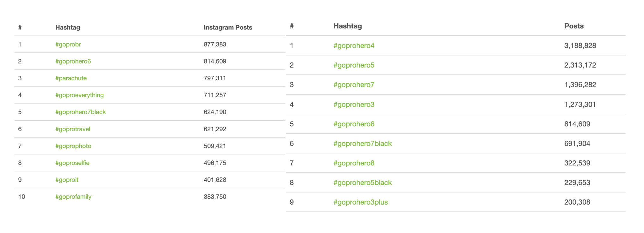
Task: Open the #goprophoto link
Action: [x=73, y=146]
